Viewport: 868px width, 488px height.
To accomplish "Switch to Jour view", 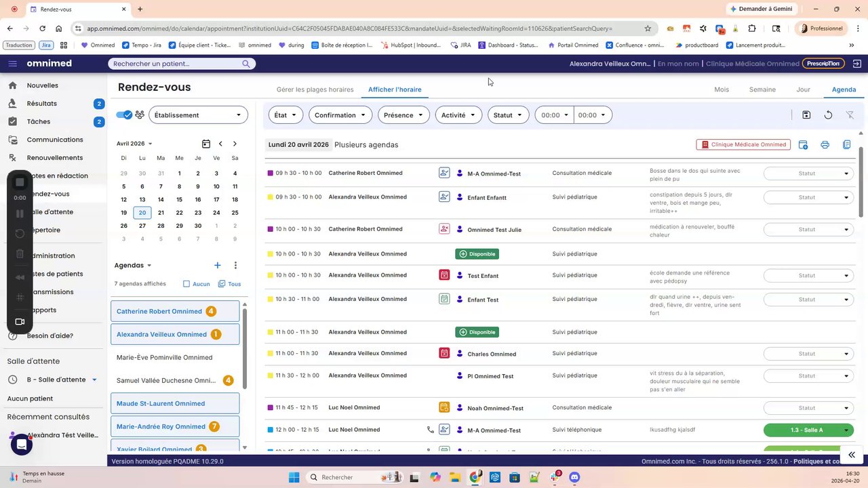I will (803, 89).
